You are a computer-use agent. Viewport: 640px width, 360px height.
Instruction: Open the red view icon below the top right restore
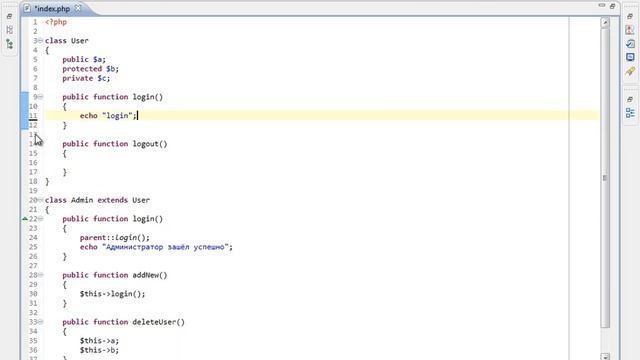click(x=630, y=30)
